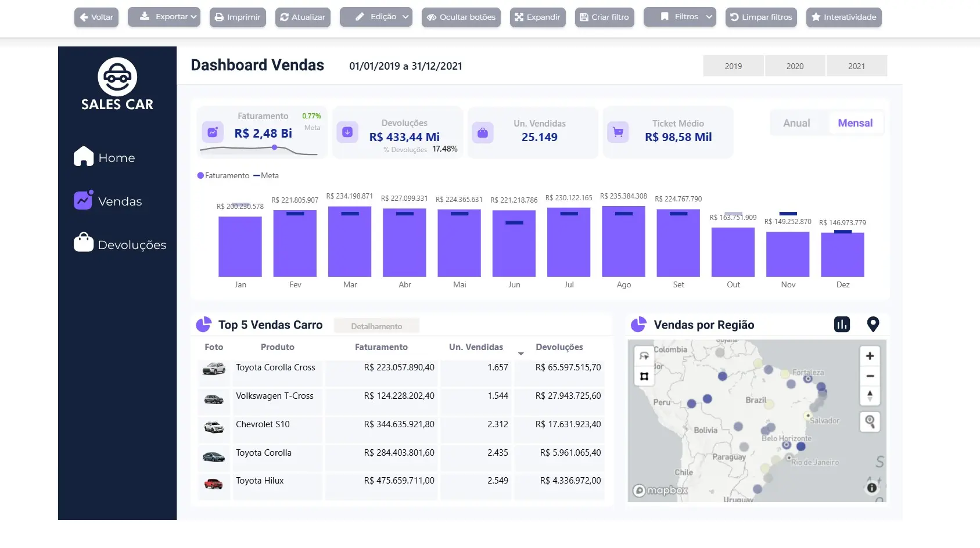
Task: Select the map pin icon in Vendas por Região
Action: tap(874, 325)
